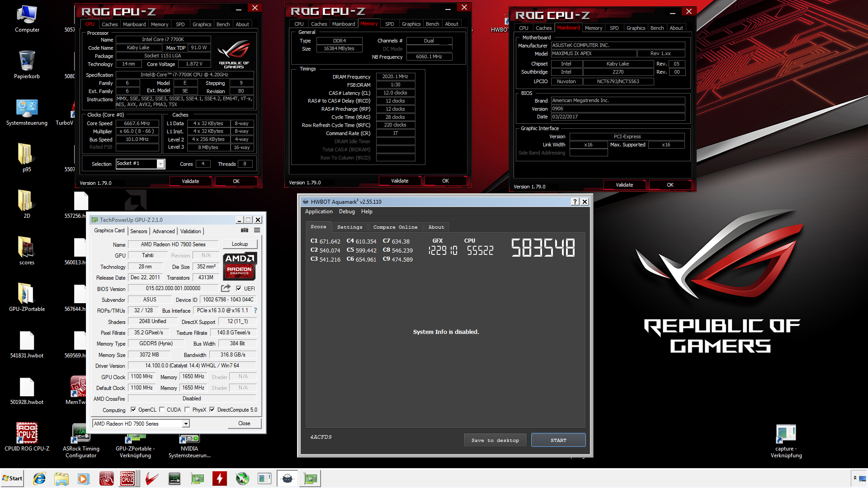Screen dimensions: 868x488
Task: Click the Aquamark help question mark button
Action: (575, 202)
